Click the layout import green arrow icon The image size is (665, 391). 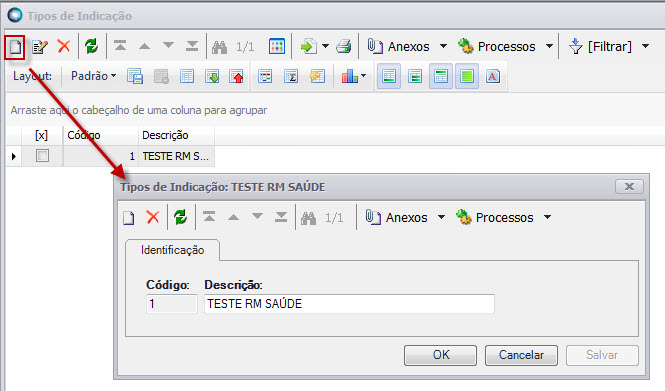click(212, 76)
